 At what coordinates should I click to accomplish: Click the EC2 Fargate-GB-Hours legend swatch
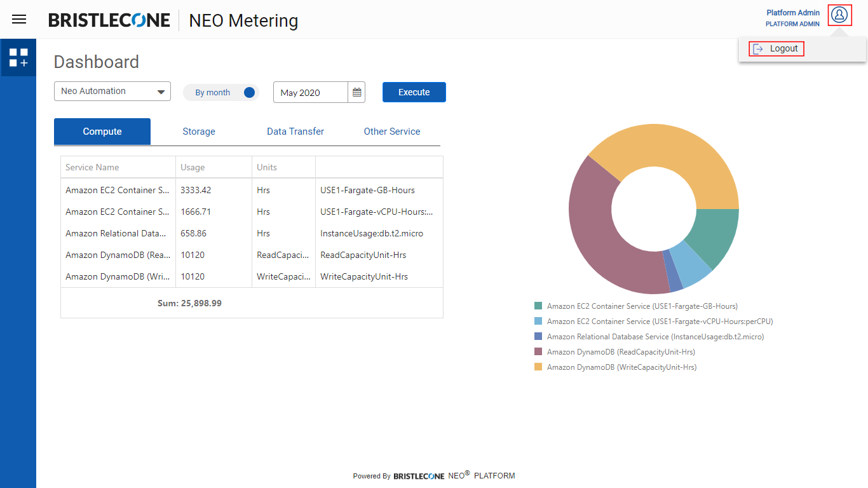538,306
